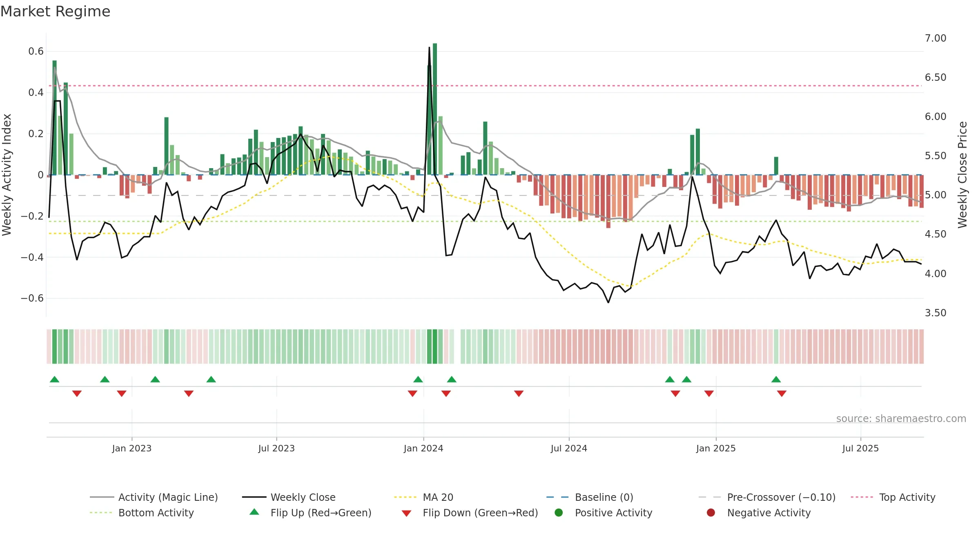Viewport: 980px width, 551px height.
Task: Toggle the Activity (Magic Line) legend entry
Action: pos(154,497)
